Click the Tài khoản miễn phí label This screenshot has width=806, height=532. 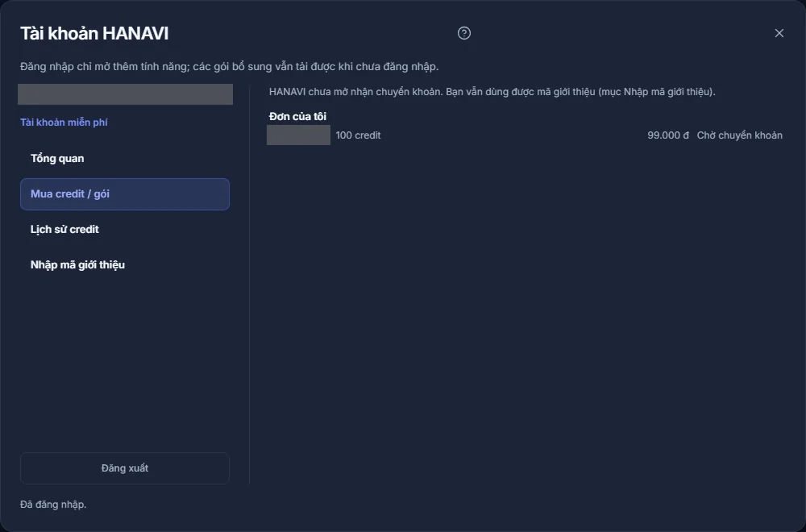[x=64, y=123]
